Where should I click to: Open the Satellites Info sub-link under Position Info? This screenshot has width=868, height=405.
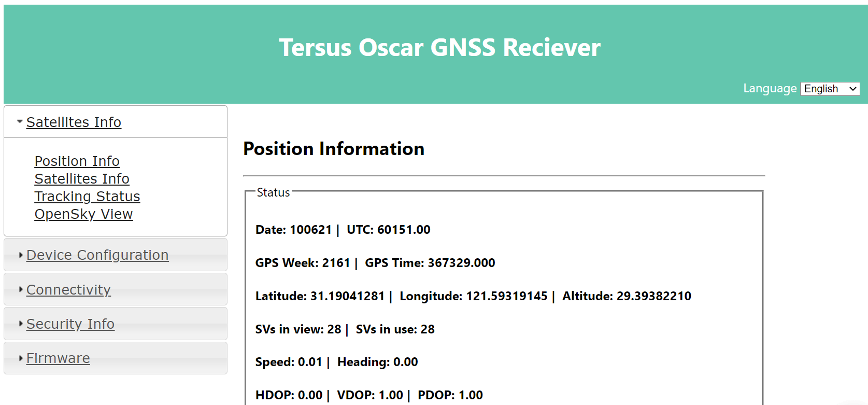click(x=82, y=179)
